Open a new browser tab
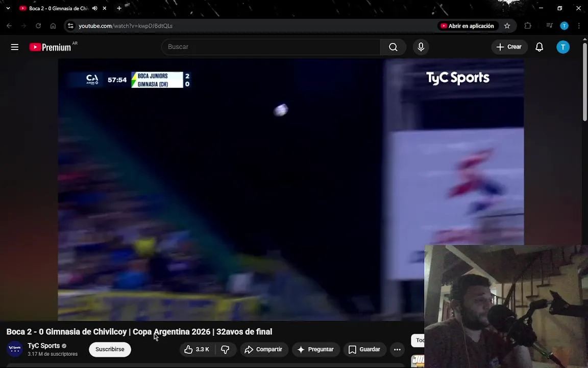The height and width of the screenshot is (368, 588). point(119,8)
